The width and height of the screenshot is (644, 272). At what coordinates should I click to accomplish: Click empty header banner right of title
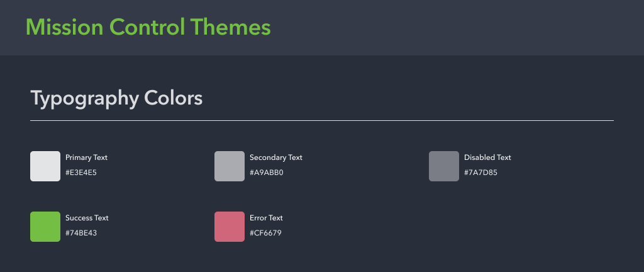pyautogui.click(x=459, y=27)
